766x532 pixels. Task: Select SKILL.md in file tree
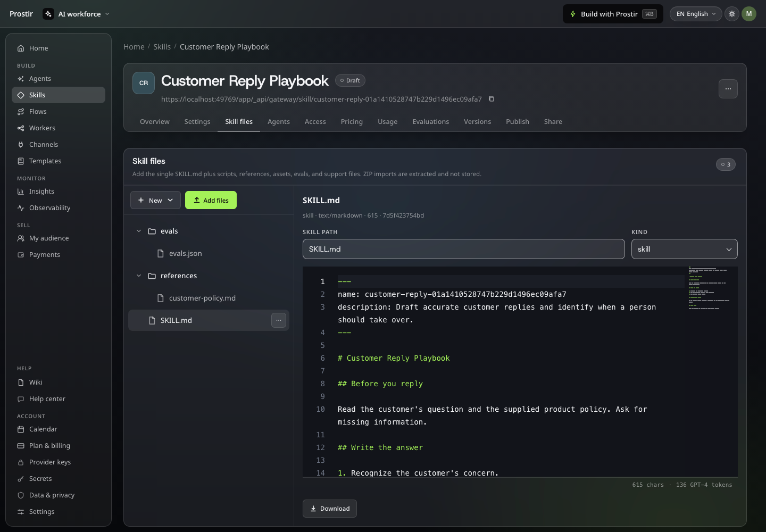point(209,320)
